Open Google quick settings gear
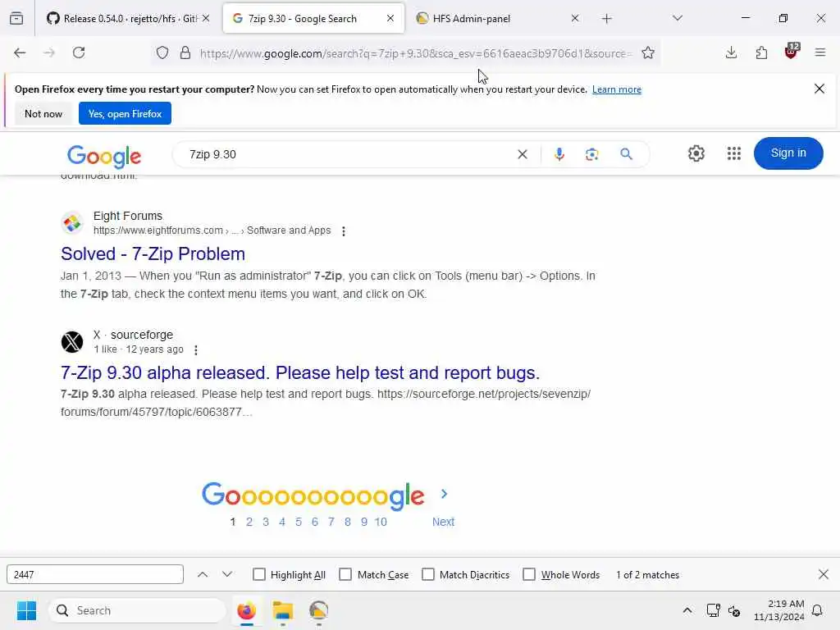840x630 pixels. point(696,153)
